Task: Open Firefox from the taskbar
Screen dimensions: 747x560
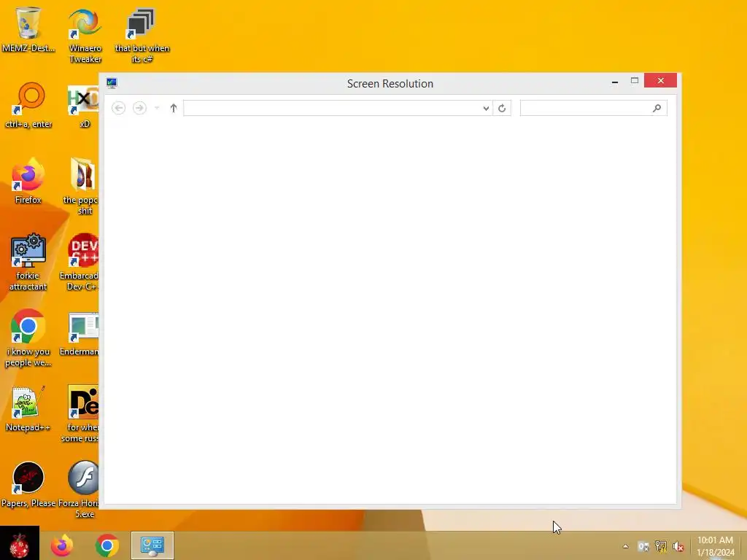Action: 62,545
